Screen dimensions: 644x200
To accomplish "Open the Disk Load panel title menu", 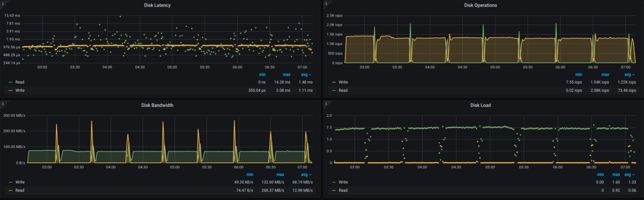I will [x=480, y=105].
